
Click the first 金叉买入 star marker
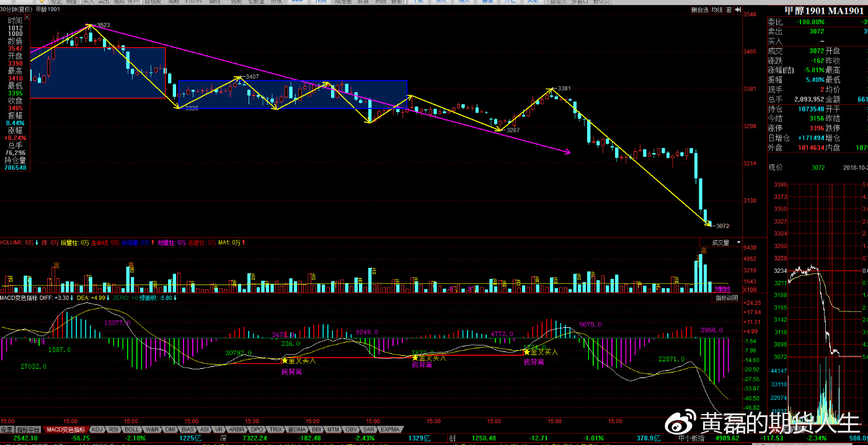285,360
